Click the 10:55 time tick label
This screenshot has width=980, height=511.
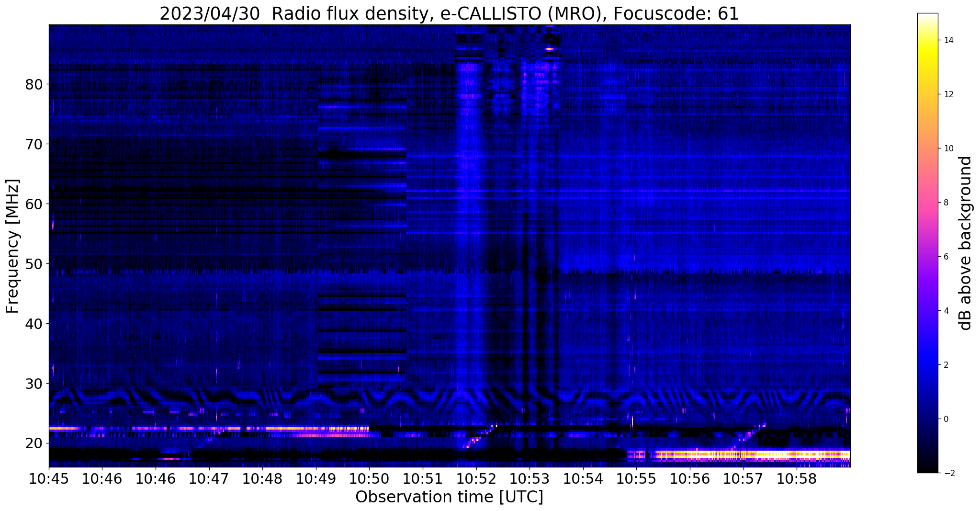[x=636, y=478]
